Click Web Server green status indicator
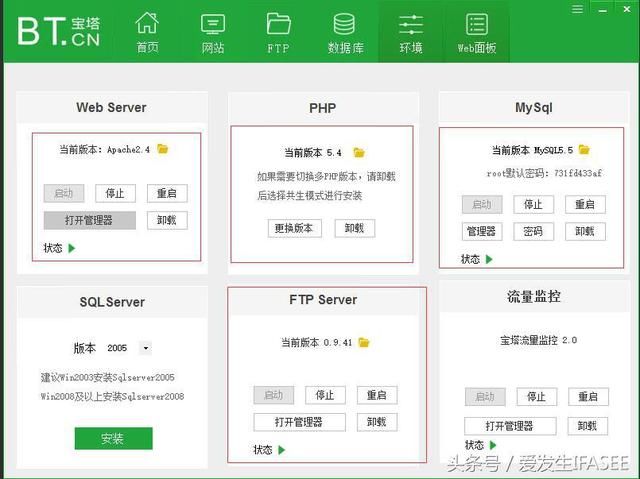Screen dimensions: 640x479 pyautogui.click(x=71, y=248)
